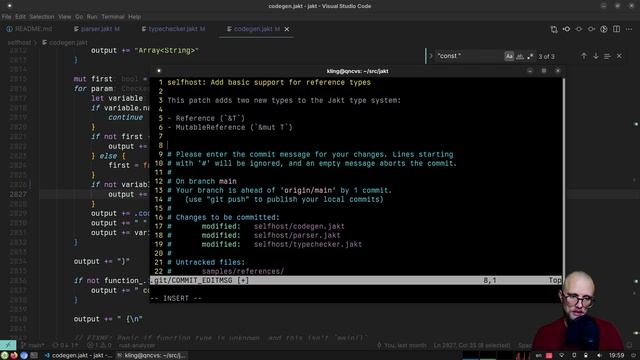
Task: Click rust-analyzer status item
Action: click(137, 345)
